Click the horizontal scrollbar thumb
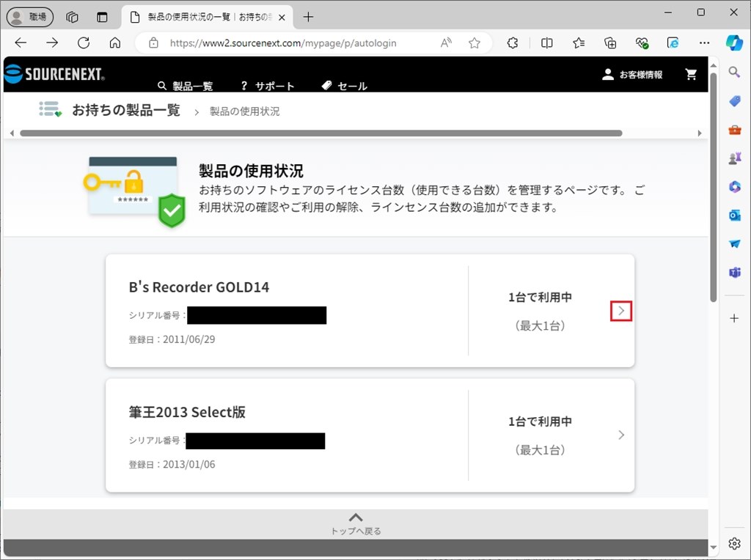 coord(321,133)
